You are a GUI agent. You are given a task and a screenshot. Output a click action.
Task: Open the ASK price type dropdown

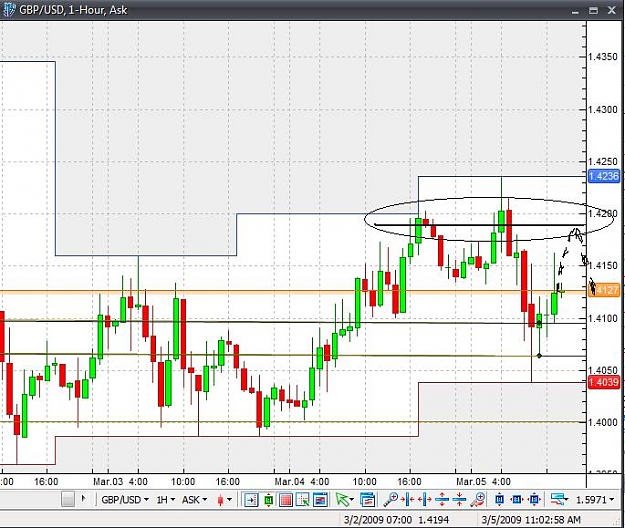(194, 499)
